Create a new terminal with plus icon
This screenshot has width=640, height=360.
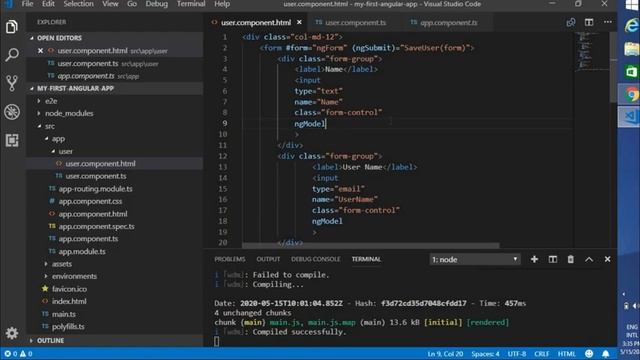pyautogui.click(x=534, y=259)
